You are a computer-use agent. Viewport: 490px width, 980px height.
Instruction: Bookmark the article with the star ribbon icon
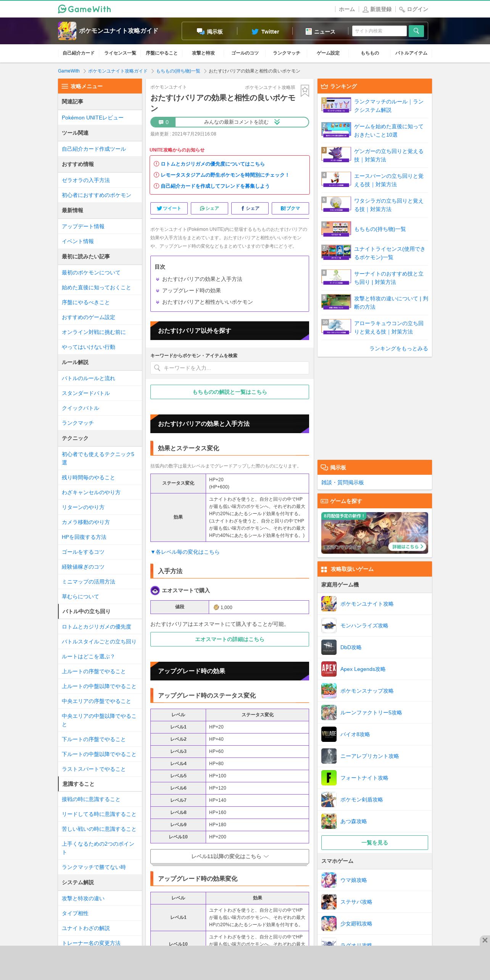click(x=305, y=90)
